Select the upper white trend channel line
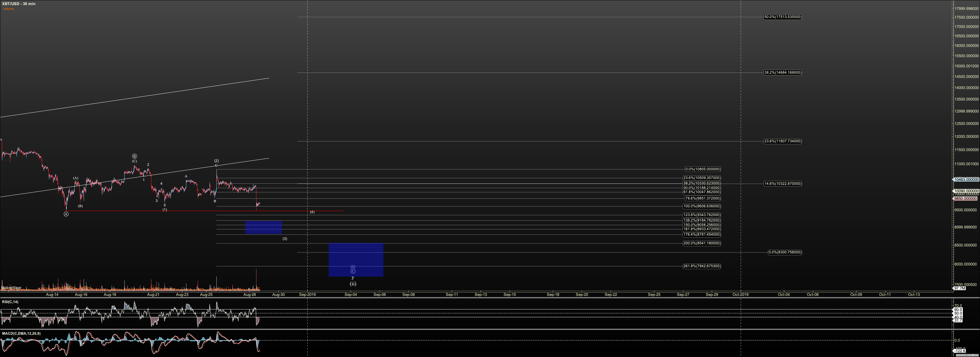980x357 pixels. point(134,98)
